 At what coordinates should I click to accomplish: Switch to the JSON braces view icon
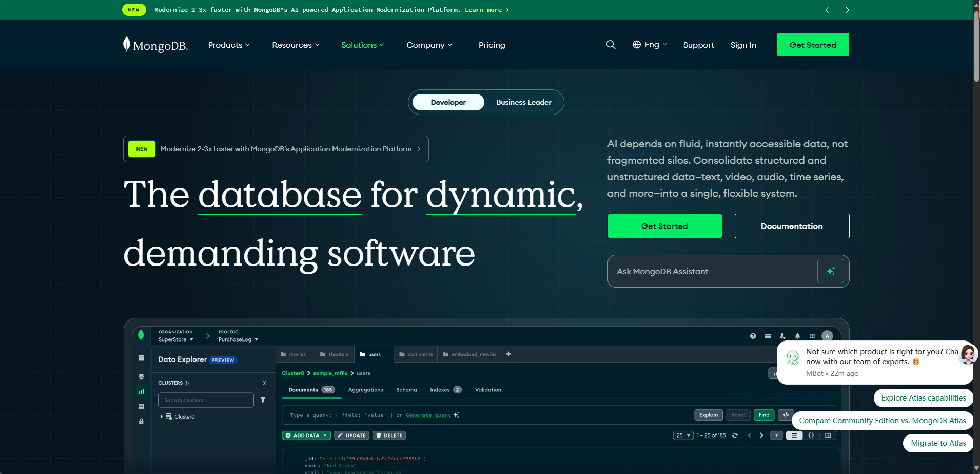(x=811, y=435)
